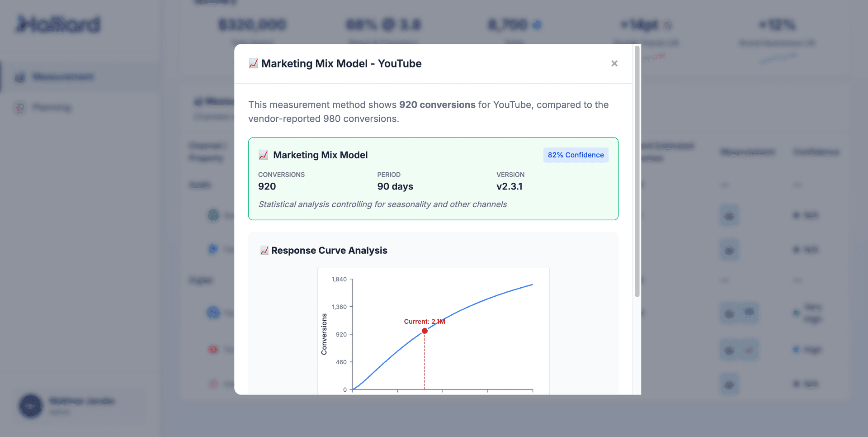Click the modal's vertical scrollbar thumb
868x437 pixels.
click(637, 172)
